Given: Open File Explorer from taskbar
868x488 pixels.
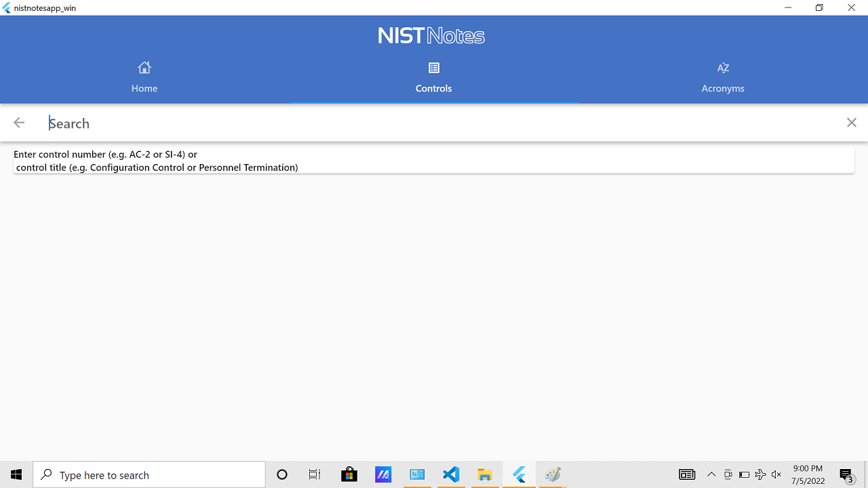Looking at the screenshot, I should 485,474.
